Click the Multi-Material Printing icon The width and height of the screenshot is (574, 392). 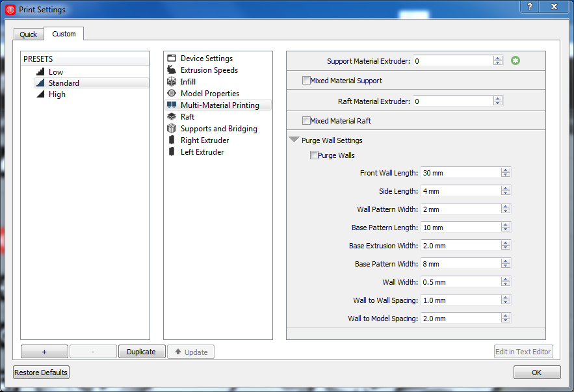(172, 105)
